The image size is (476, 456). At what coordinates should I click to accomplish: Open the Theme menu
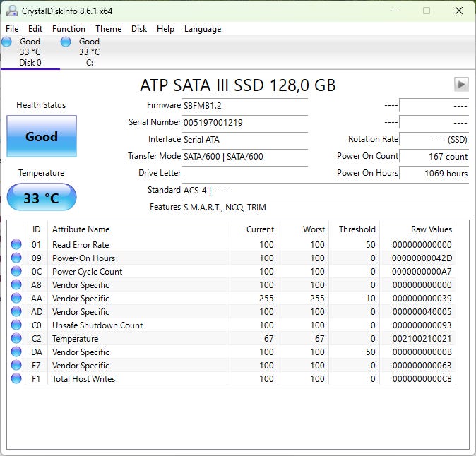pyautogui.click(x=108, y=29)
